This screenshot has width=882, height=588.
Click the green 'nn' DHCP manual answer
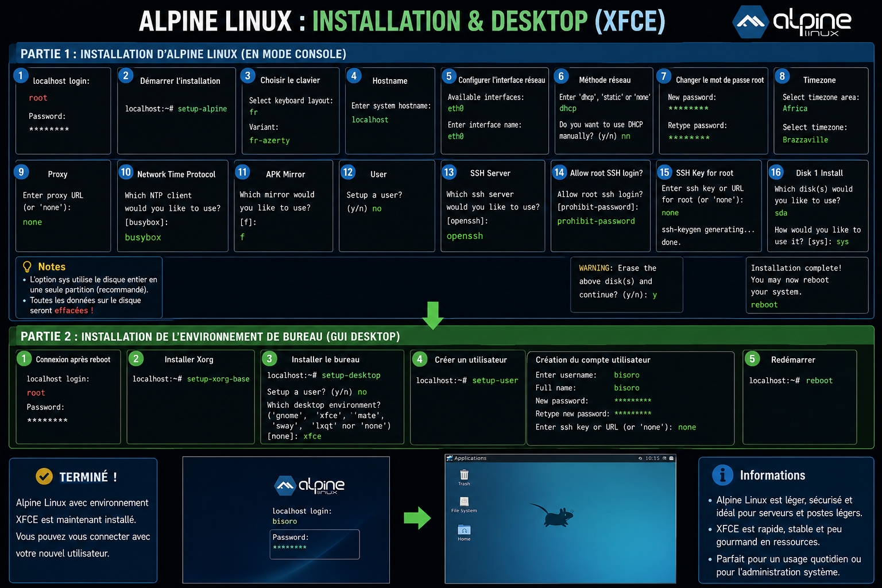coord(626,136)
